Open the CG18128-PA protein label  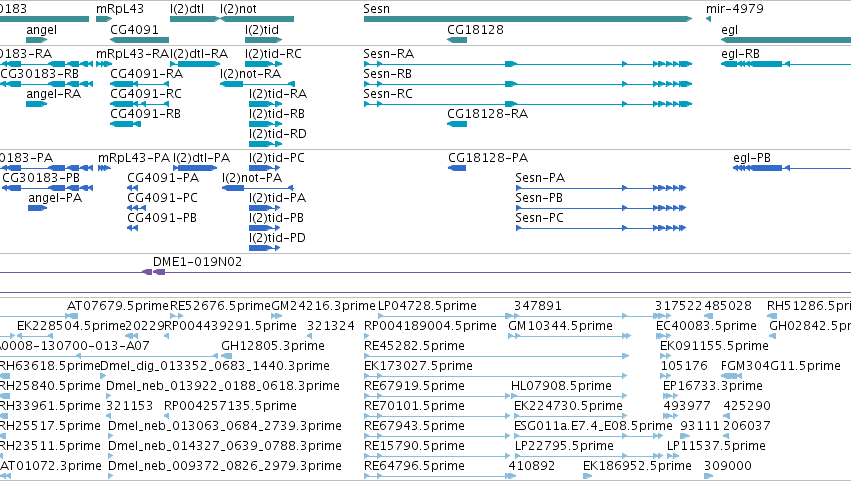[488, 158]
